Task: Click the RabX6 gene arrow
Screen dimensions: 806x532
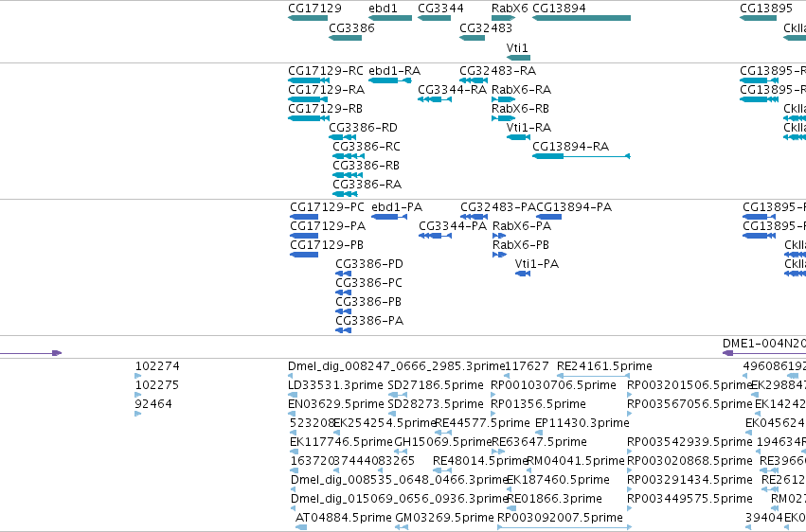Action: pos(503,18)
